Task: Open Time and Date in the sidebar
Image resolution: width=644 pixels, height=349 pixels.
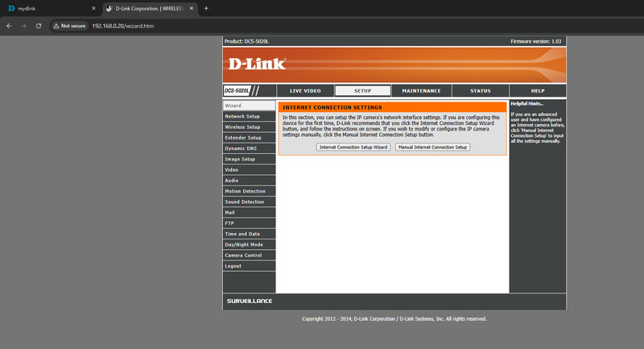Action: (249, 234)
